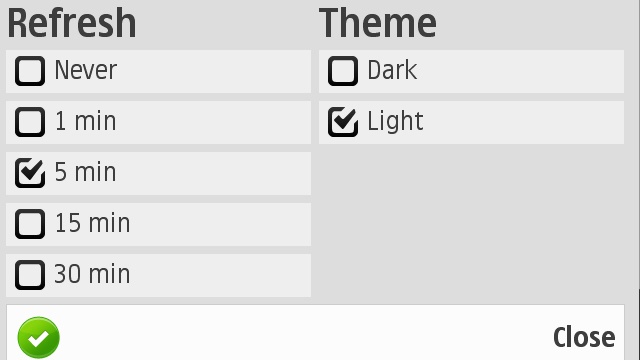The image size is (640, 360).
Task: Click the Theme section heading
Action: click(378, 23)
